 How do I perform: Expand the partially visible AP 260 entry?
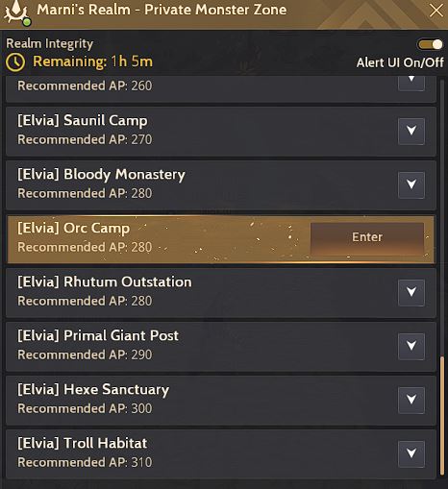coord(411,83)
